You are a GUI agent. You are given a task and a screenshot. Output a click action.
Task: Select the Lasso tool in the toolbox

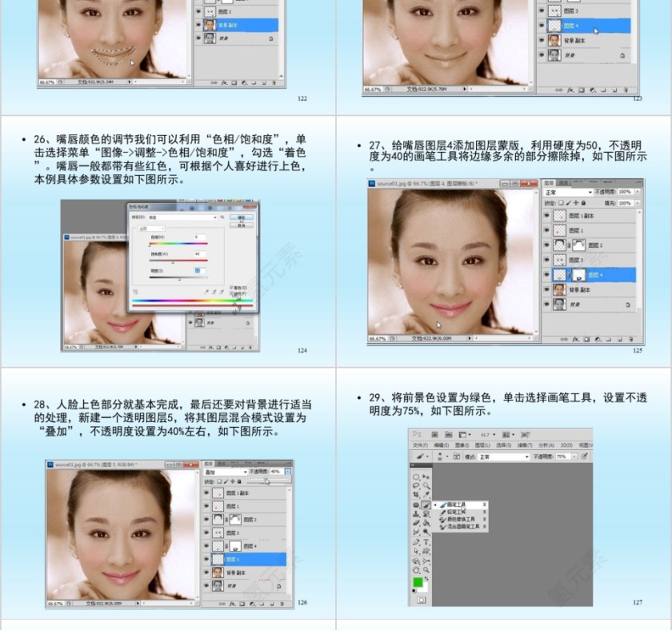tap(417, 485)
